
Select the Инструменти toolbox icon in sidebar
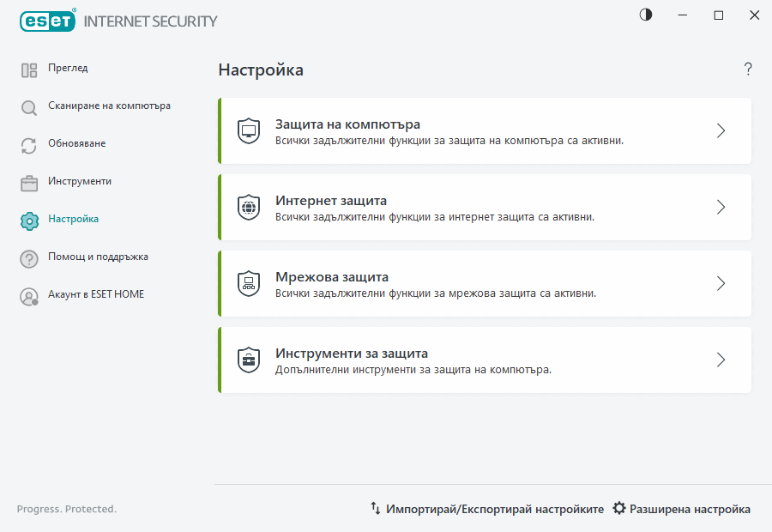pos(28,181)
